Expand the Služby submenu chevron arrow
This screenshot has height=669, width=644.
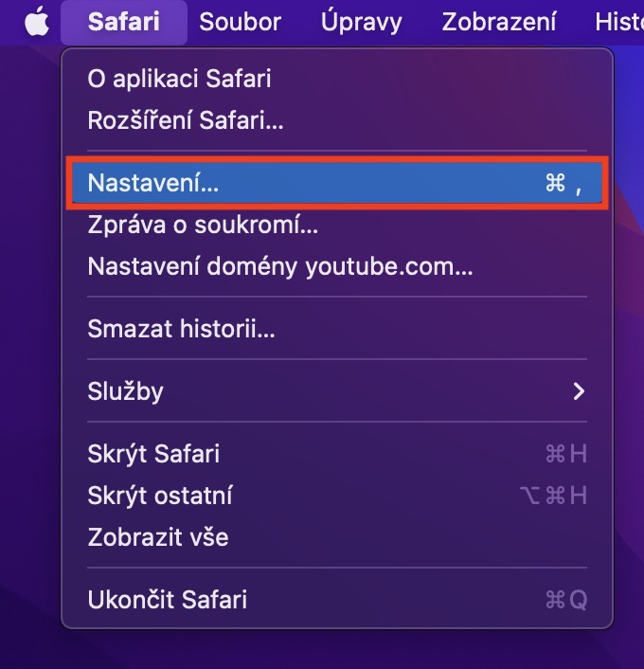coord(579,390)
